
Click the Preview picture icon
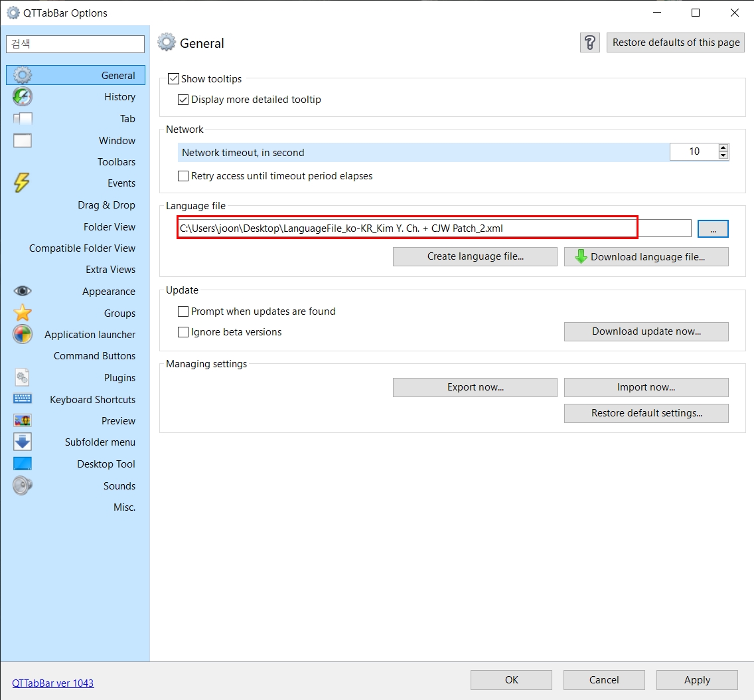tap(22, 420)
